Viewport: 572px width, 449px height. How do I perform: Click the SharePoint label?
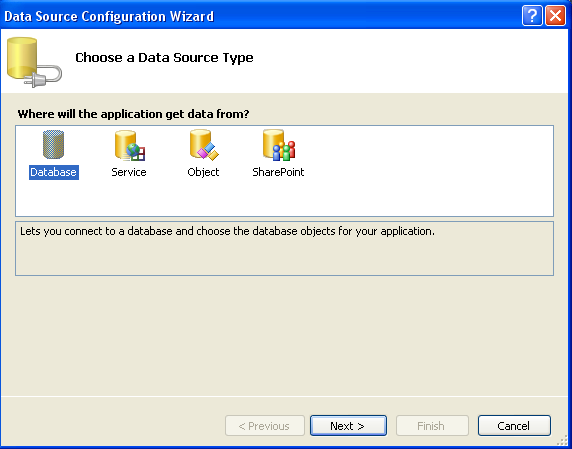tap(278, 172)
